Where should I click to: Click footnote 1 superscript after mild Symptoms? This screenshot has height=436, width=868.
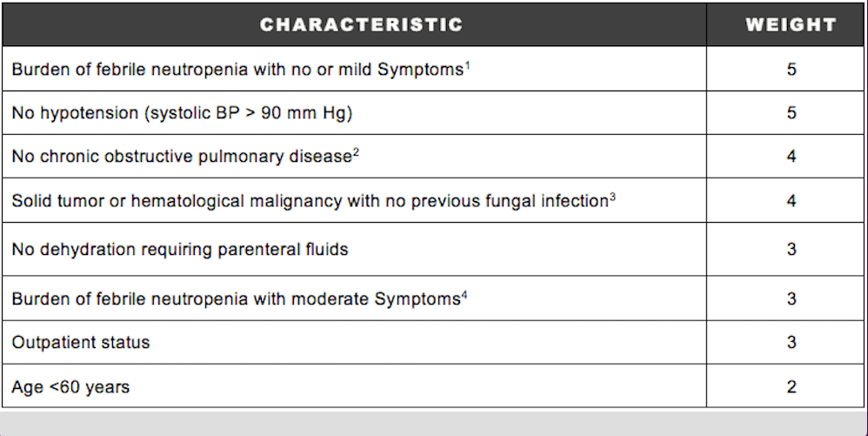click(x=467, y=65)
